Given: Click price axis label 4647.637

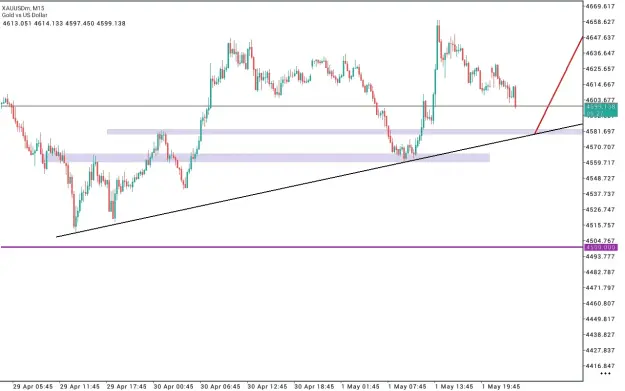Looking at the screenshot, I should click(601, 37).
